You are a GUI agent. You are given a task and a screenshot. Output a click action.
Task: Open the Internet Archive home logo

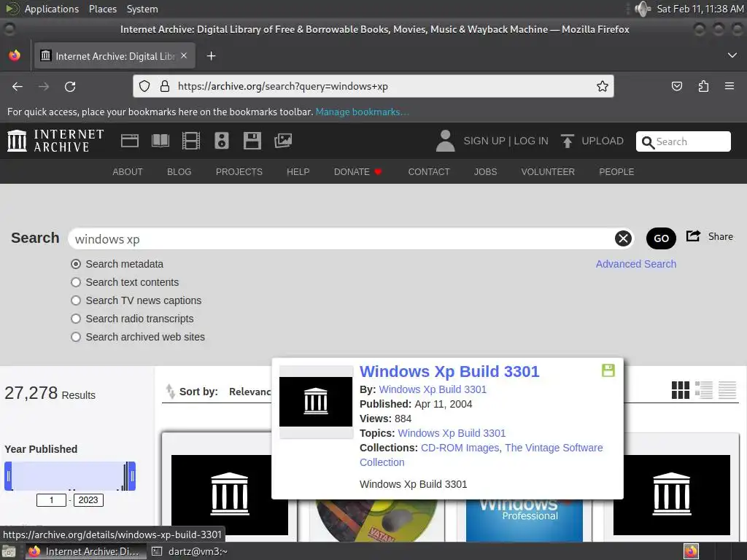[55, 141]
